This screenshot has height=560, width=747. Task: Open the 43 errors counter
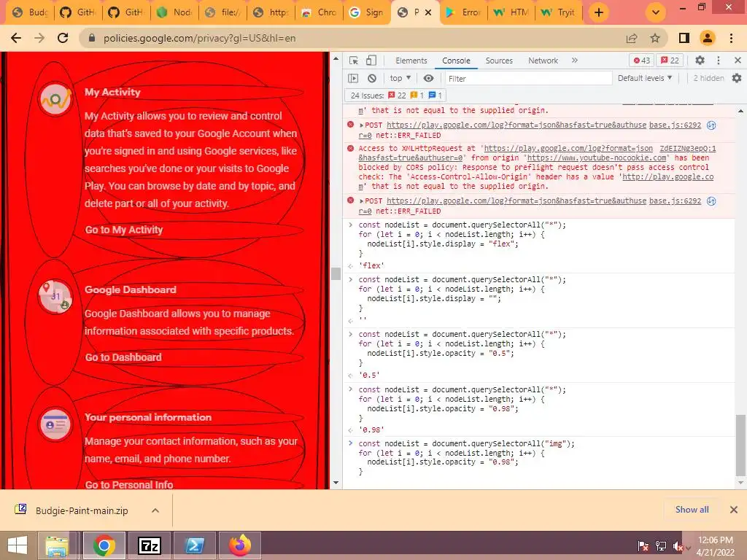click(x=642, y=61)
